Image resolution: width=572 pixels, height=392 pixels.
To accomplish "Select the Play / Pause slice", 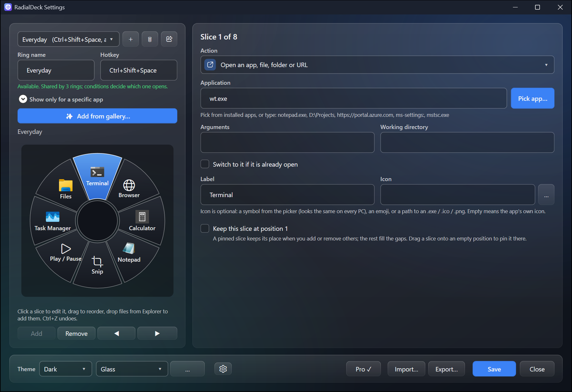I will [65, 253].
